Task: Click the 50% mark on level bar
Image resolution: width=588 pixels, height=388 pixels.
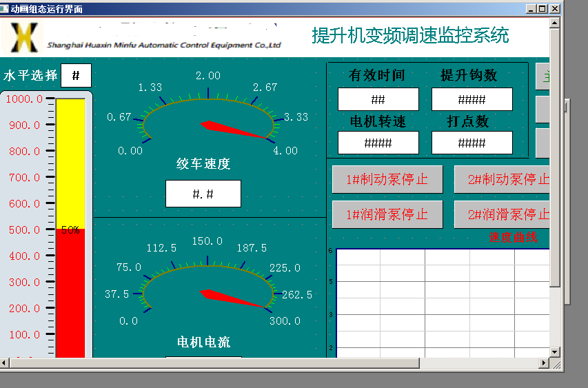Action: tap(70, 230)
